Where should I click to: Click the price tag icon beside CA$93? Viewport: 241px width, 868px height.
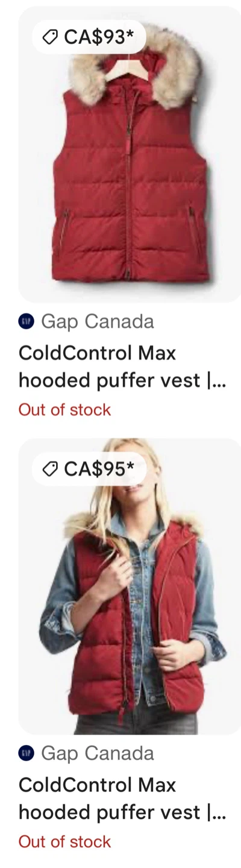pyautogui.click(x=49, y=37)
